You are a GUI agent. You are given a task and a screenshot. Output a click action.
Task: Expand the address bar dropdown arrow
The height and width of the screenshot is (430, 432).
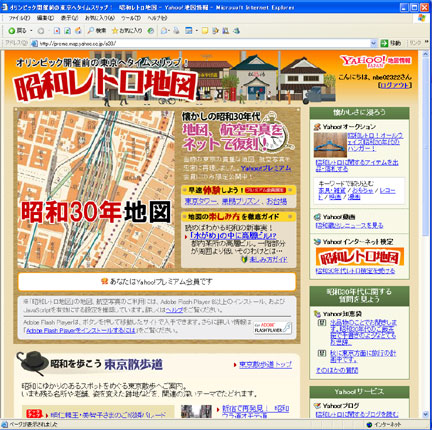[x=373, y=43]
